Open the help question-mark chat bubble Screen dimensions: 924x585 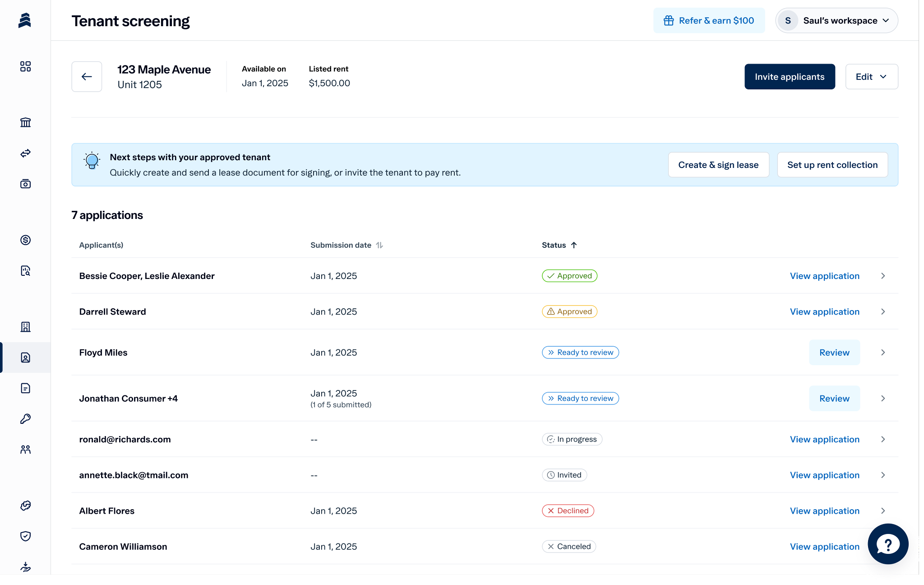[887, 544]
